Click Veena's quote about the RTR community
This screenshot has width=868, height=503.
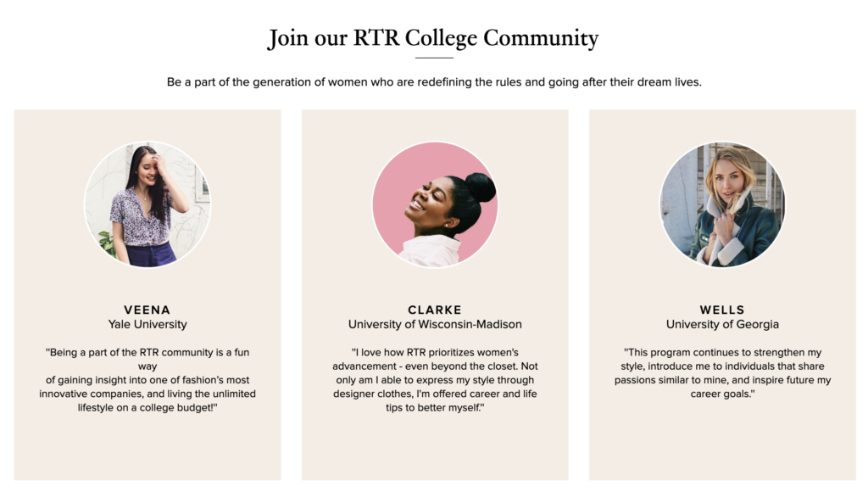[x=147, y=380]
